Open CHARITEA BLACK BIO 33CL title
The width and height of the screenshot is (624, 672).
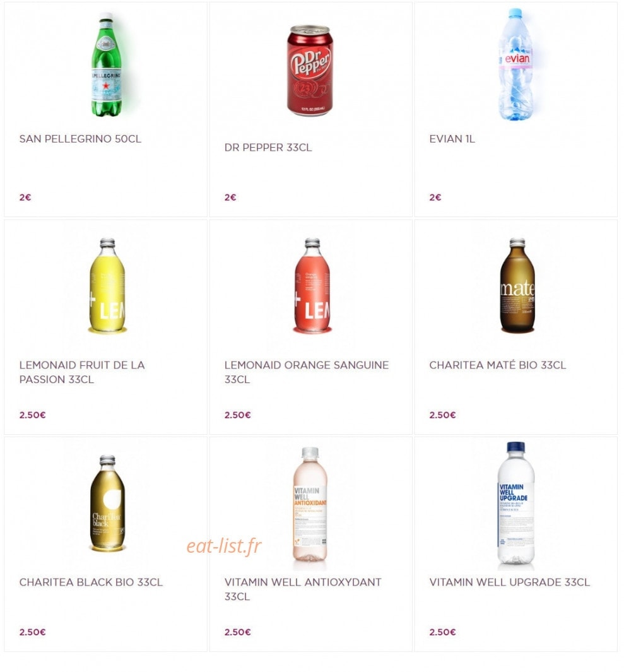[91, 582]
